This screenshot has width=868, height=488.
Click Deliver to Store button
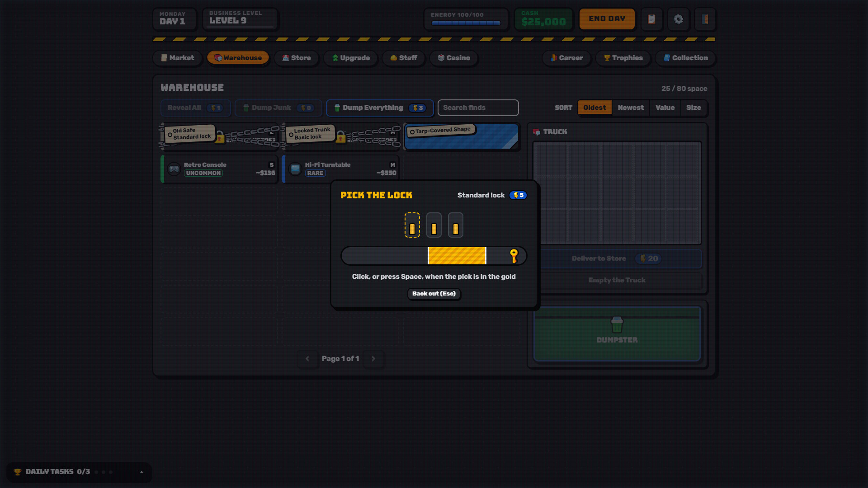(x=617, y=258)
